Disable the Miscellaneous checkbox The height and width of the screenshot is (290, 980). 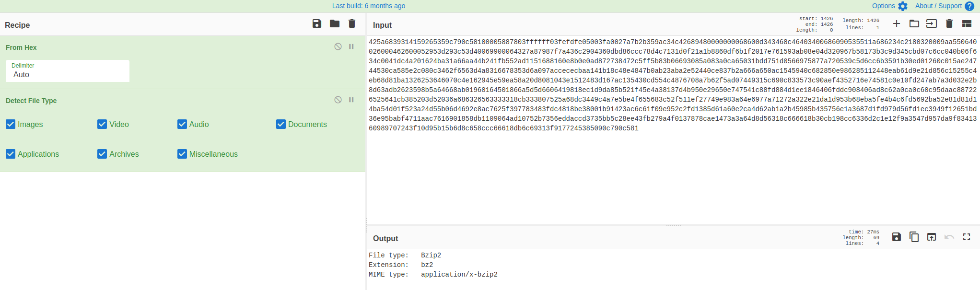[x=182, y=154]
